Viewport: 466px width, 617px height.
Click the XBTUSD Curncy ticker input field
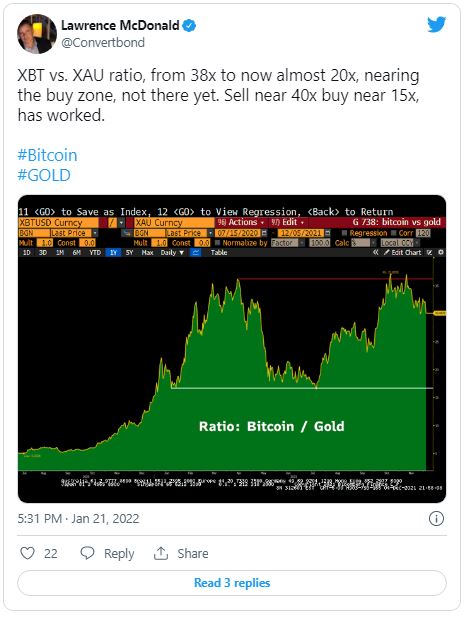[58, 223]
